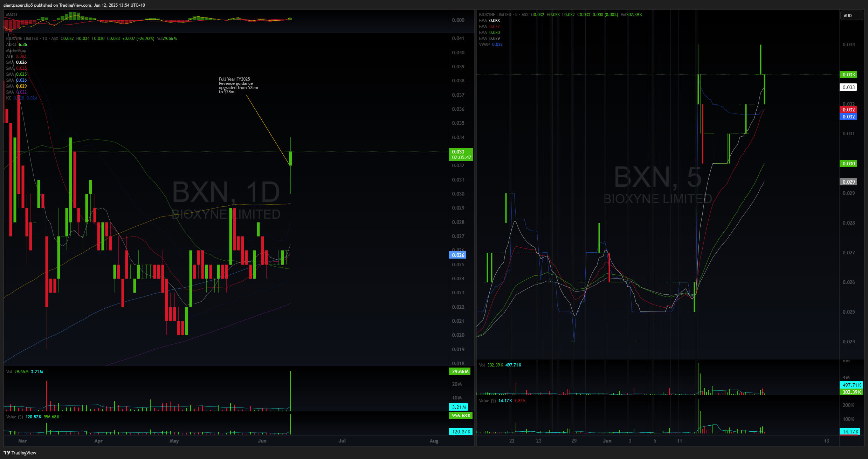868x459 pixels.
Task: Select the MACD indicator label
Action: tap(12, 14)
